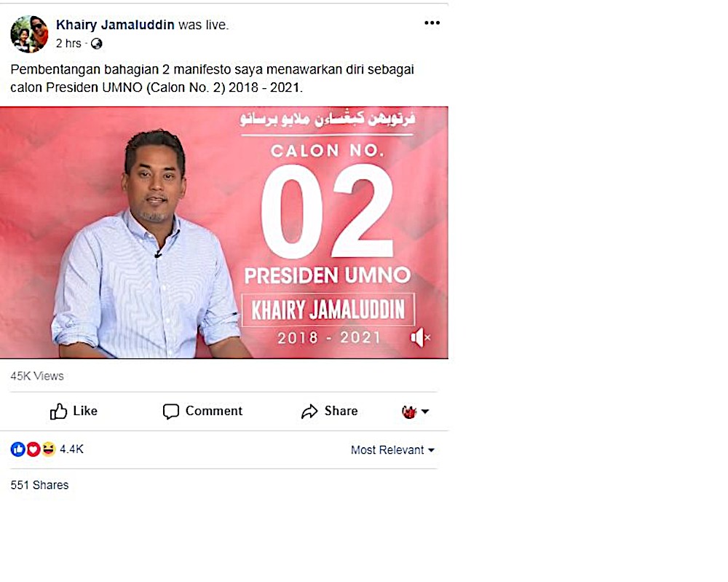The width and height of the screenshot is (728, 582).
Task: Click Khairy Jamaluddin's profile picture
Action: click(29, 34)
